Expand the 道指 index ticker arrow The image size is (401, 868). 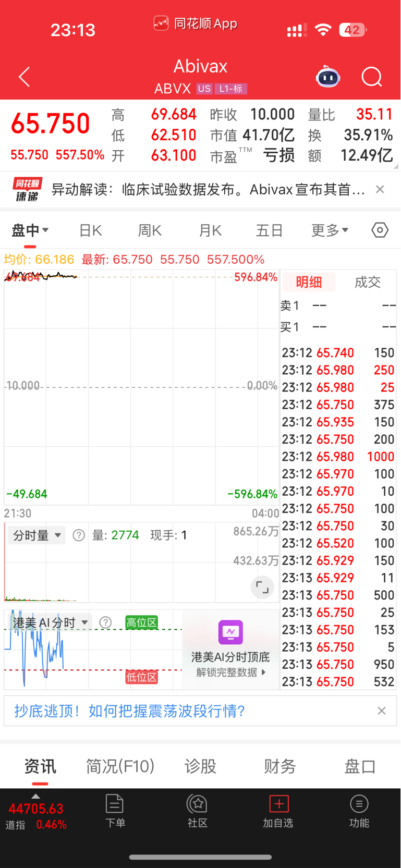click(x=35, y=796)
